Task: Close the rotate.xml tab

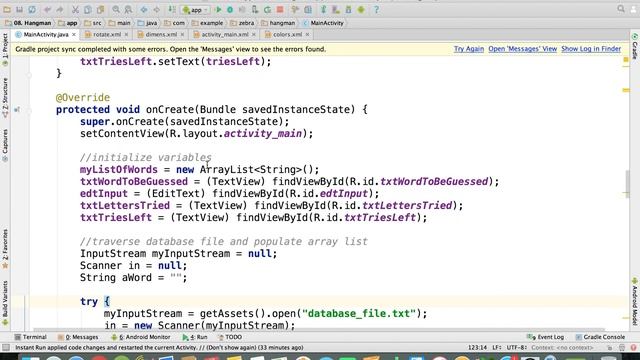Action: (x=126, y=35)
